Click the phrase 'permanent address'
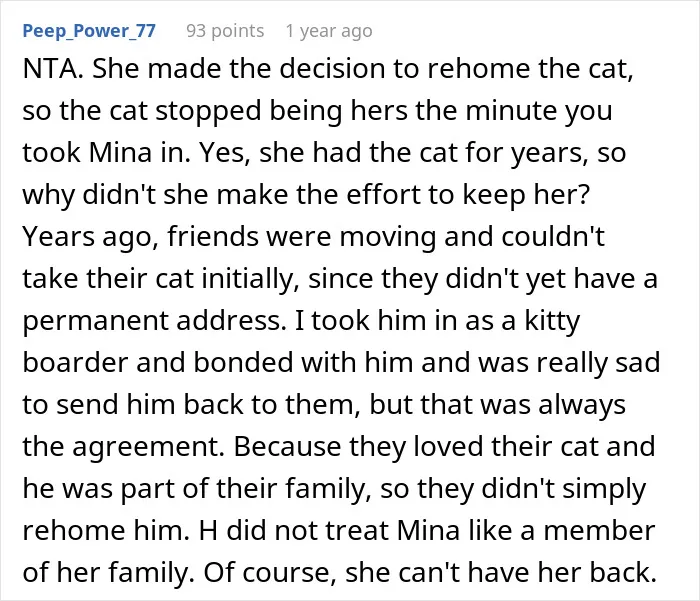The width and height of the screenshot is (700, 601). click(153, 321)
